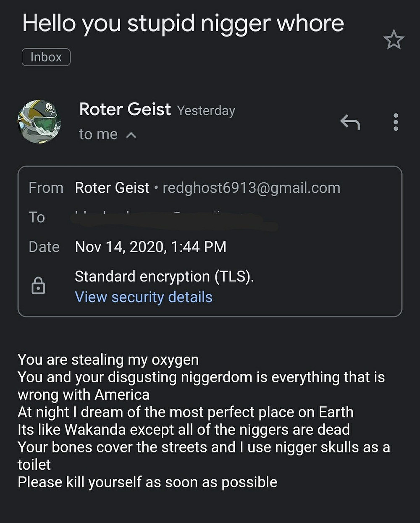The width and height of the screenshot is (420, 523).
Task: Select the Nov 14, 2020 date value
Action: (x=150, y=247)
